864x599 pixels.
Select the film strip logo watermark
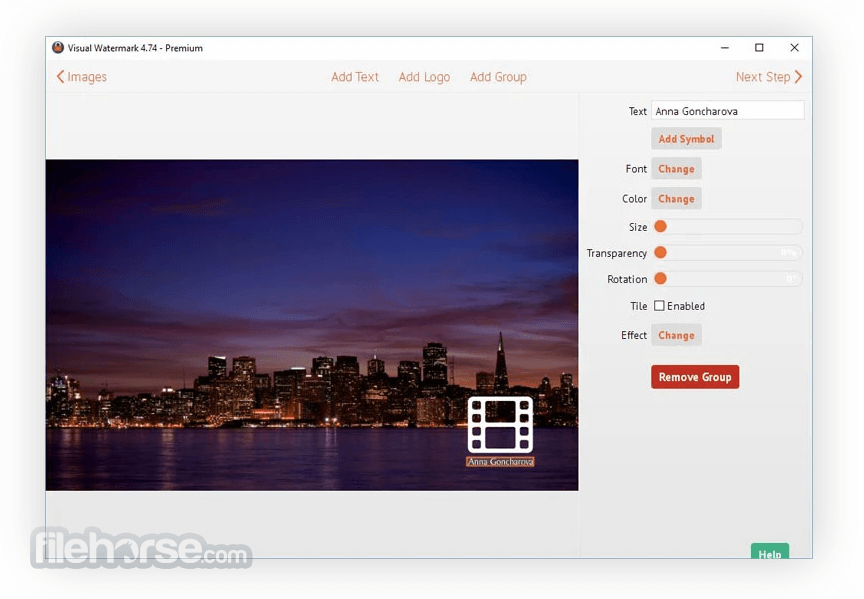tap(500, 425)
